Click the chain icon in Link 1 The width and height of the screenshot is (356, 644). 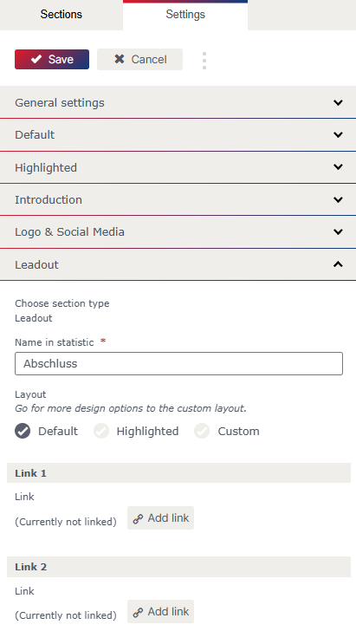(138, 518)
